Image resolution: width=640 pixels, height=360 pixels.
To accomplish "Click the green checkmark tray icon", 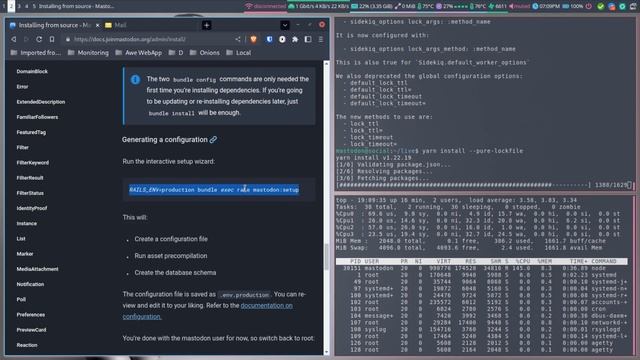I will coord(600,6).
